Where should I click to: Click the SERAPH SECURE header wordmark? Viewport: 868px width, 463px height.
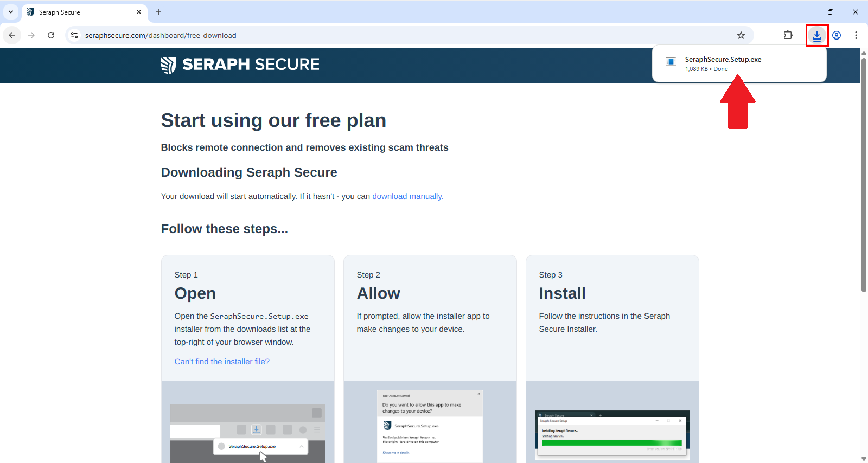(x=251, y=65)
